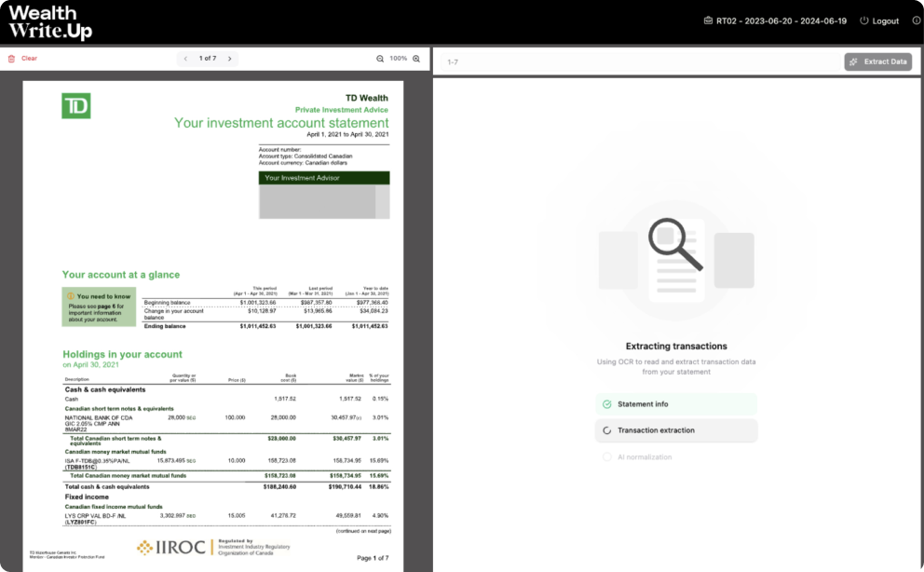Open RT02 - 2023-06-20 - 2024-06-19 selector
This screenshot has height=572, width=924.
pos(775,20)
